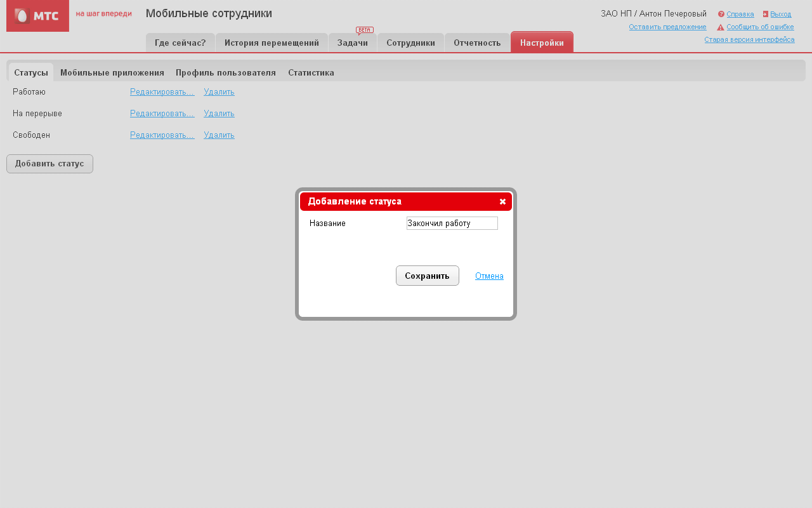Open the Где сейчас? tab
This screenshot has height=508, width=812.
point(180,43)
